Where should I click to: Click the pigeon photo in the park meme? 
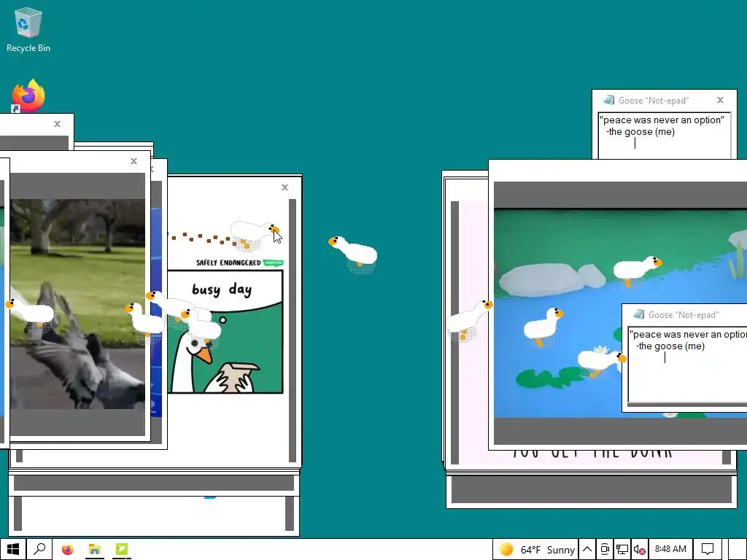coord(77,304)
